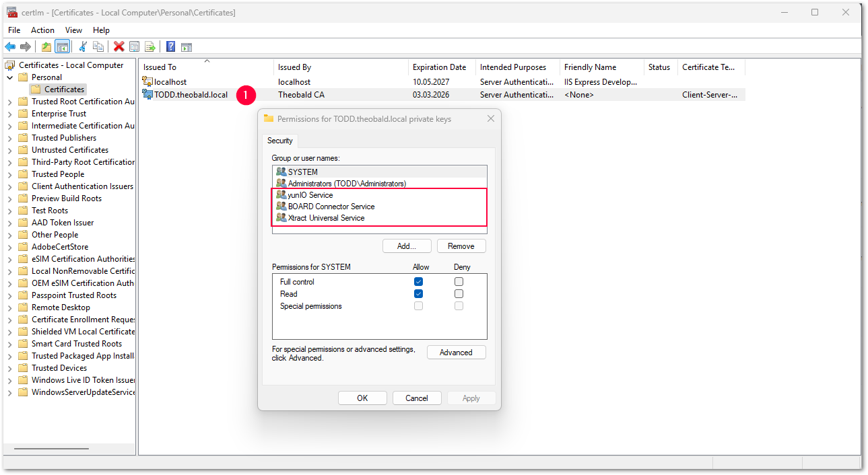Click the Cut scissors icon
This screenshot has height=475, width=868.
83,46
